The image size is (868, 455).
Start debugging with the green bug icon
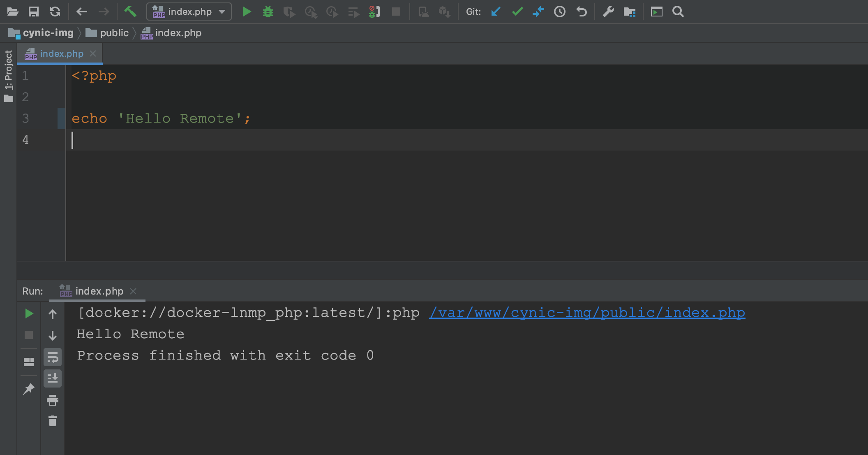[x=268, y=12]
